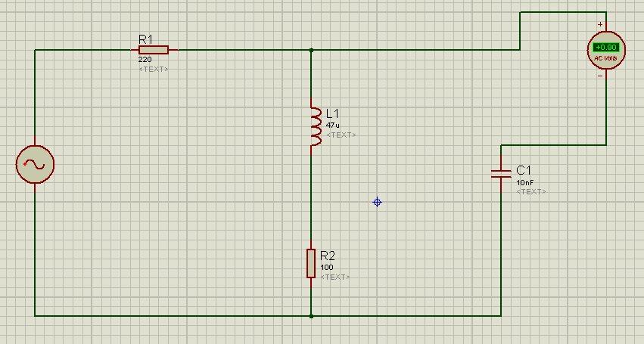Click the <TEXT> placeholder under R1

tap(154, 69)
